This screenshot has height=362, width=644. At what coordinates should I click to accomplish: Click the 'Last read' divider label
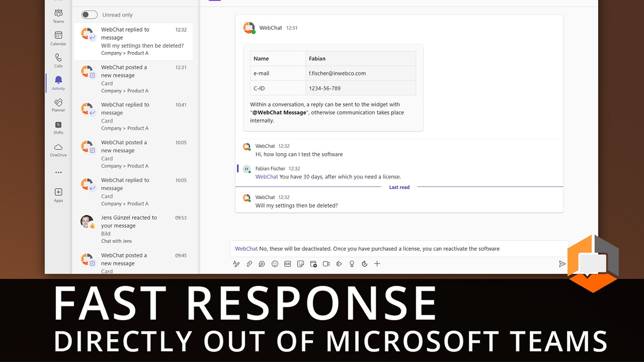(399, 187)
